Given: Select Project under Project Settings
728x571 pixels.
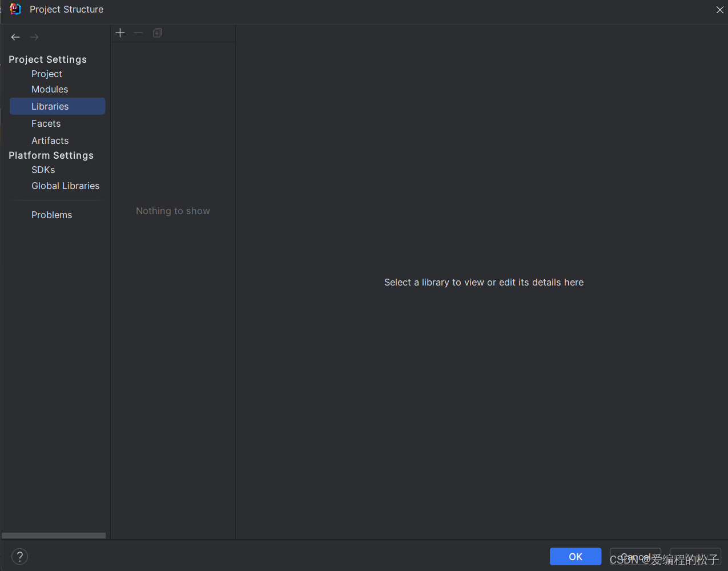Looking at the screenshot, I should tap(47, 74).
